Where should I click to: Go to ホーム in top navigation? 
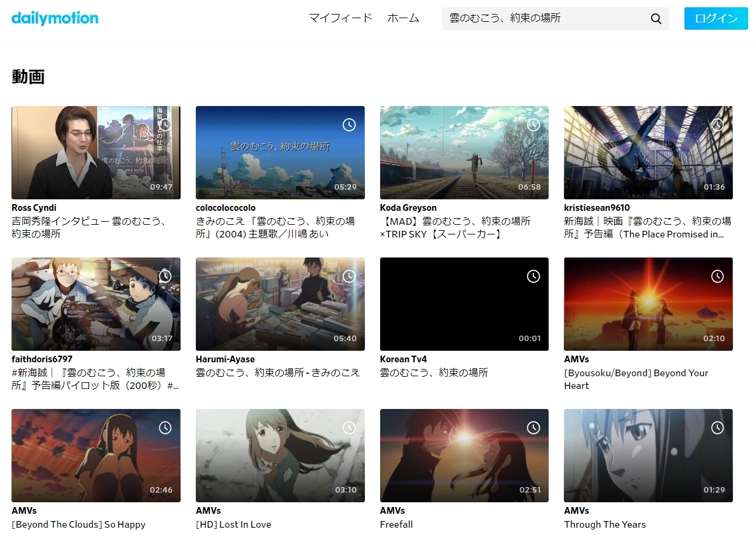coord(403,18)
